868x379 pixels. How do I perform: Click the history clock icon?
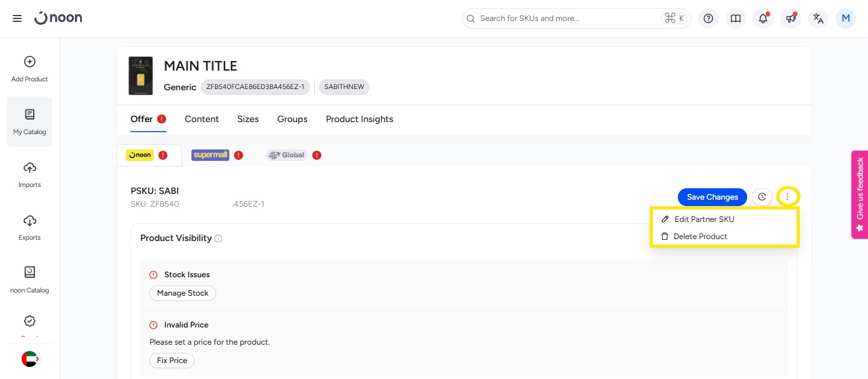point(762,197)
